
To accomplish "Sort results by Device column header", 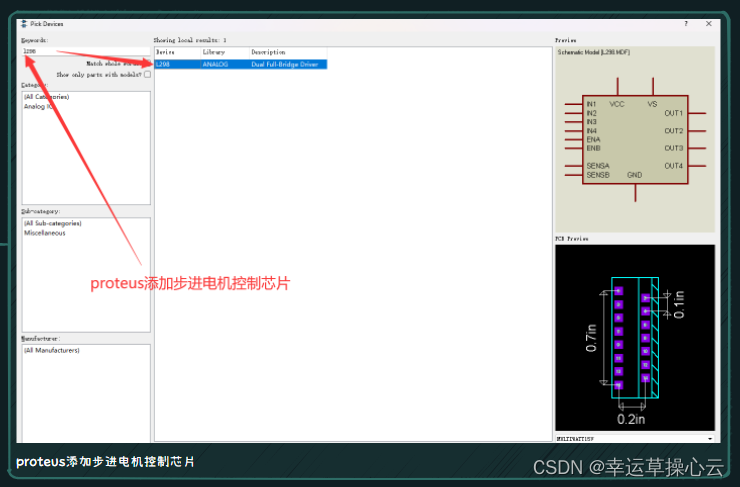I will [177, 52].
